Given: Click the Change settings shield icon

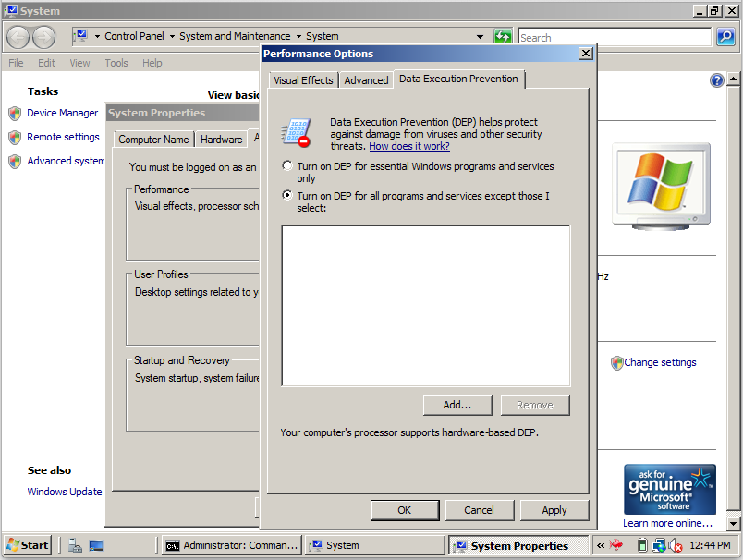Looking at the screenshot, I should click(x=616, y=363).
